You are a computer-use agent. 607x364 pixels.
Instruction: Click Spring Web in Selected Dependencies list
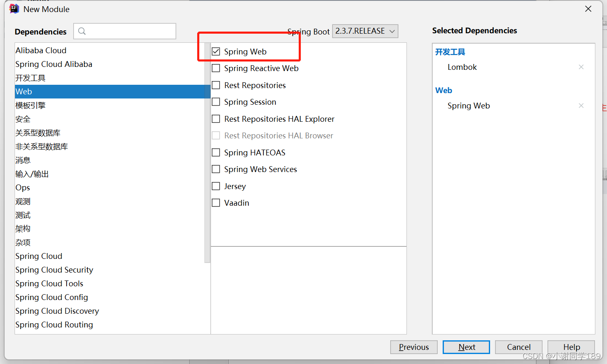point(469,106)
